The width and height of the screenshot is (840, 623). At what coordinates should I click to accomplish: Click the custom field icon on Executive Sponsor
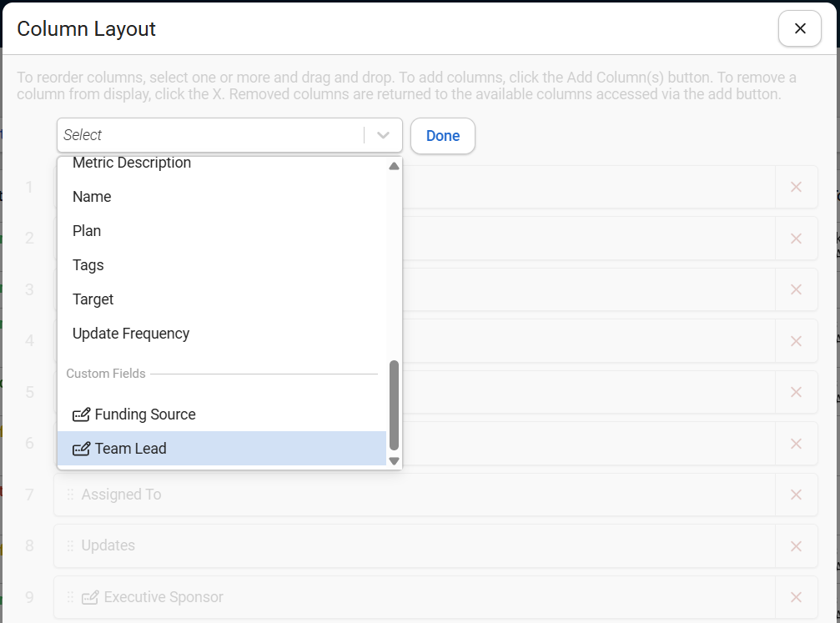pyautogui.click(x=90, y=597)
